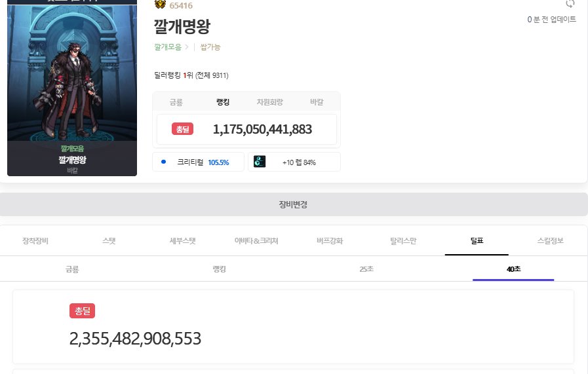Open the 딜표 tab
Screen dimensions: 588x374
click(x=477, y=240)
